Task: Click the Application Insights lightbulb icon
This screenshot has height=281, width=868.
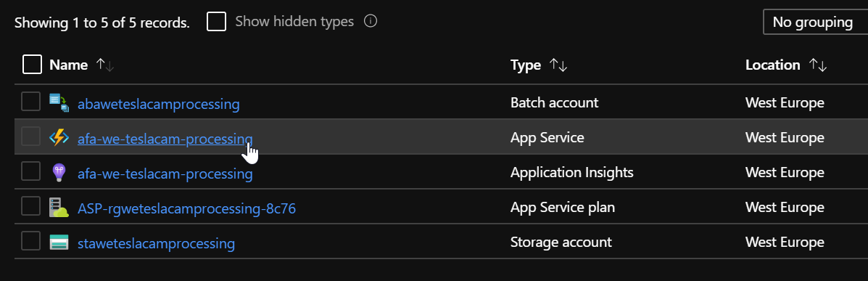Action: [x=59, y=172]
